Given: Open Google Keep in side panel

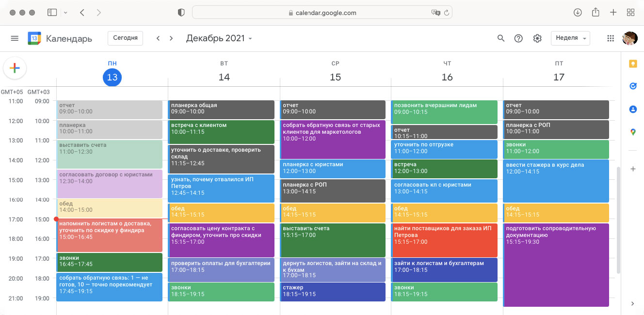Looking at the screenshot, I should [x=632, y=64].
